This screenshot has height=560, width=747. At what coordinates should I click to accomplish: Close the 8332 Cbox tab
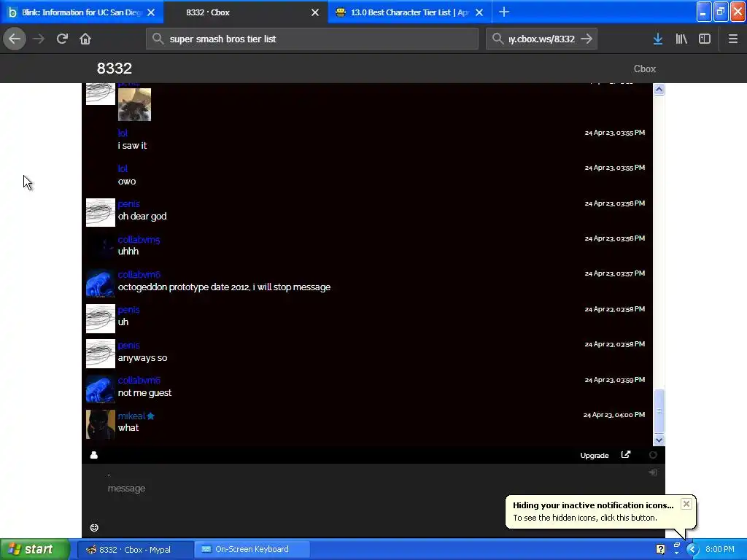[315, 12]
